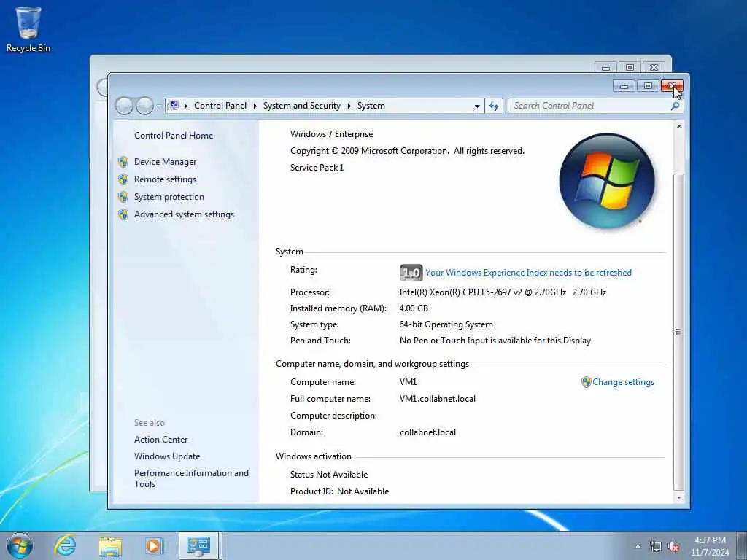Click the scrollbar down arrow
Viewport: 747px width, 560px height.
[x=679, y=497]
